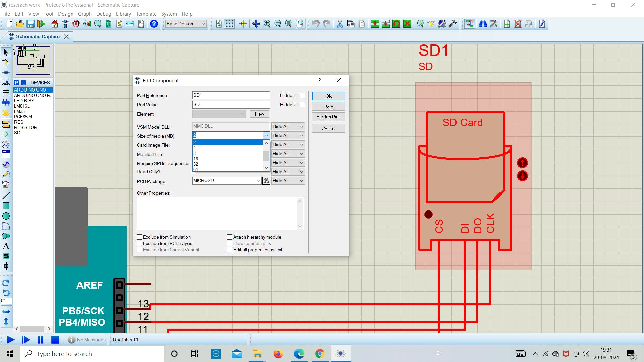The image size is (644, 362).
Task: Click the Zoom In icon in toolbar
Action: click(267, 24)
